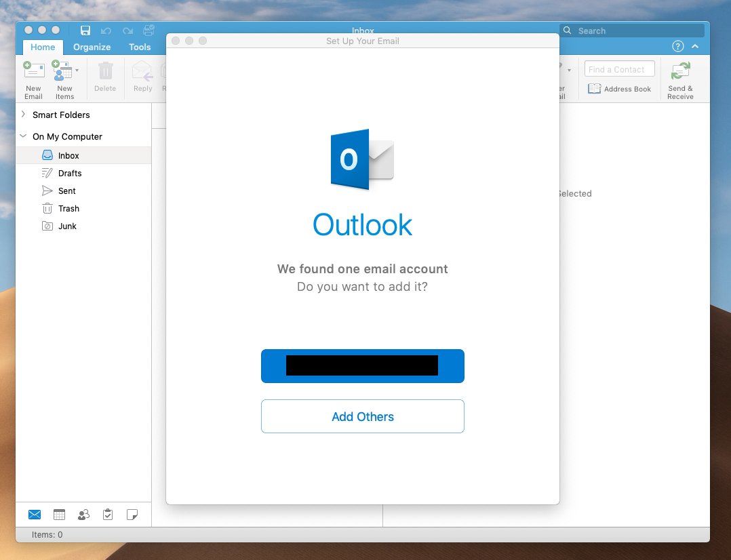
Task: Click the Reply icon in the ribbon
Action: (142, 71)
